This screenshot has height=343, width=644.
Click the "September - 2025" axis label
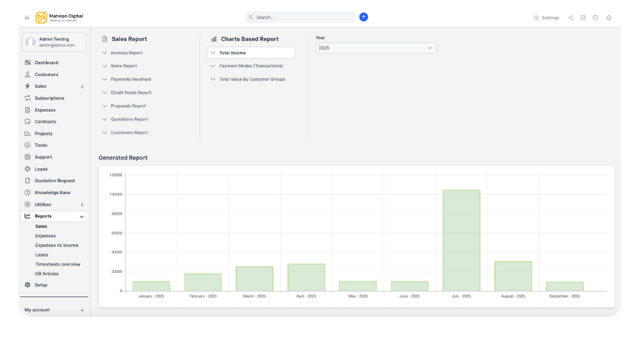(565, 296)
